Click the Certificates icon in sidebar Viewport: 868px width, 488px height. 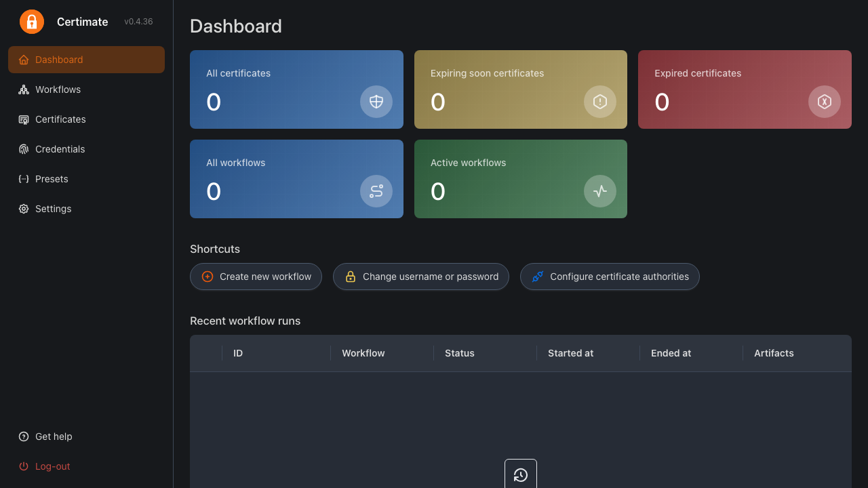pyautogui.click(x=24, y=119)
